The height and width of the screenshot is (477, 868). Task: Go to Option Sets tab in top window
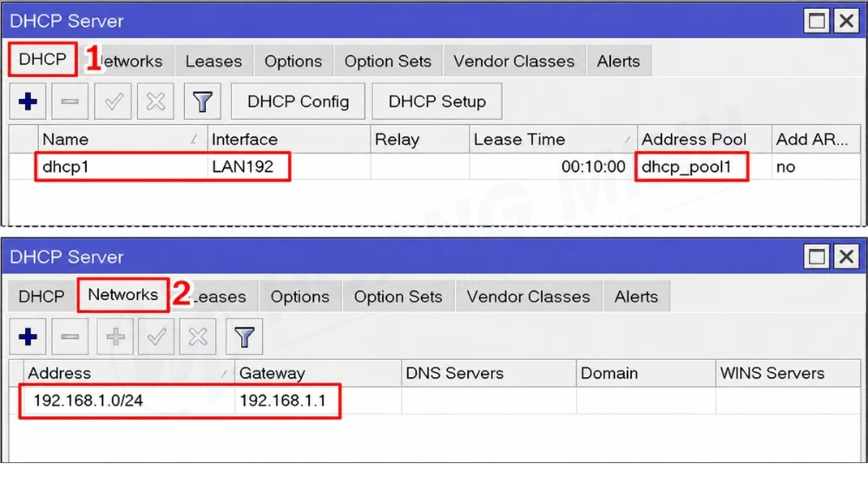387,61
